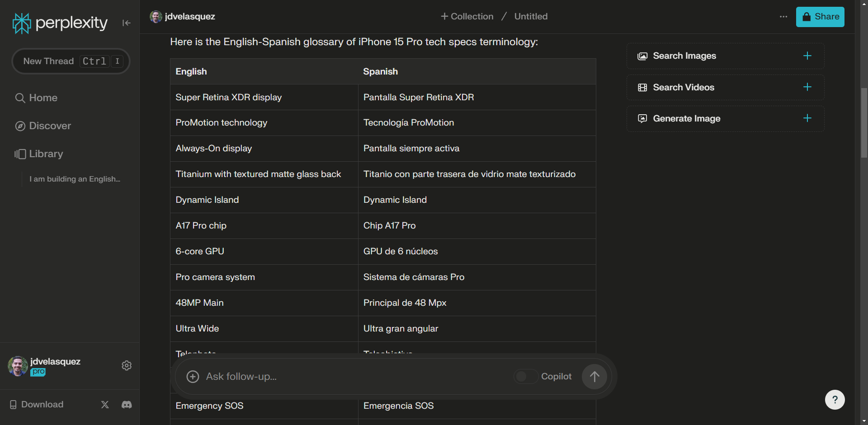Screen dimensions: 868x425
Task: Click Search Images option
Action: tap(725, 56)
